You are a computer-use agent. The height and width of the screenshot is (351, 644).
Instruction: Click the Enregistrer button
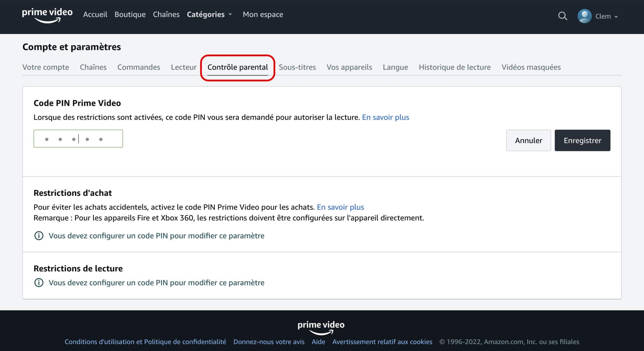[x=582, y=140]
